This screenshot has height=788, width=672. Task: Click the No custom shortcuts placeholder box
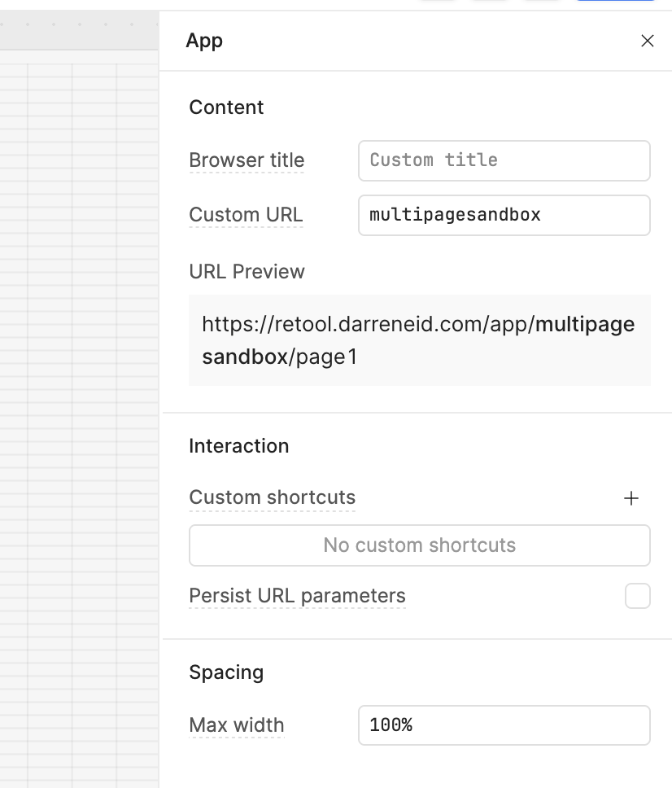(419, 545)
